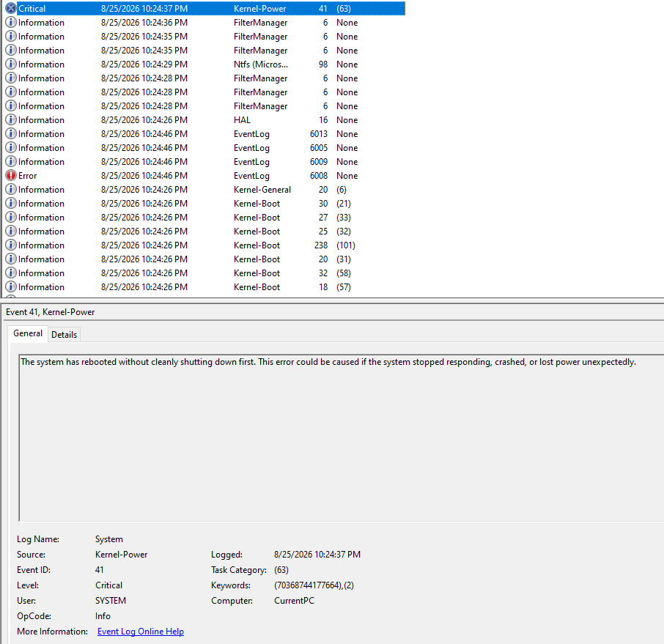The height and width of the screenshot is (644, 664).
Task: Click event ID 16 cell
Action: coord(323,120)
